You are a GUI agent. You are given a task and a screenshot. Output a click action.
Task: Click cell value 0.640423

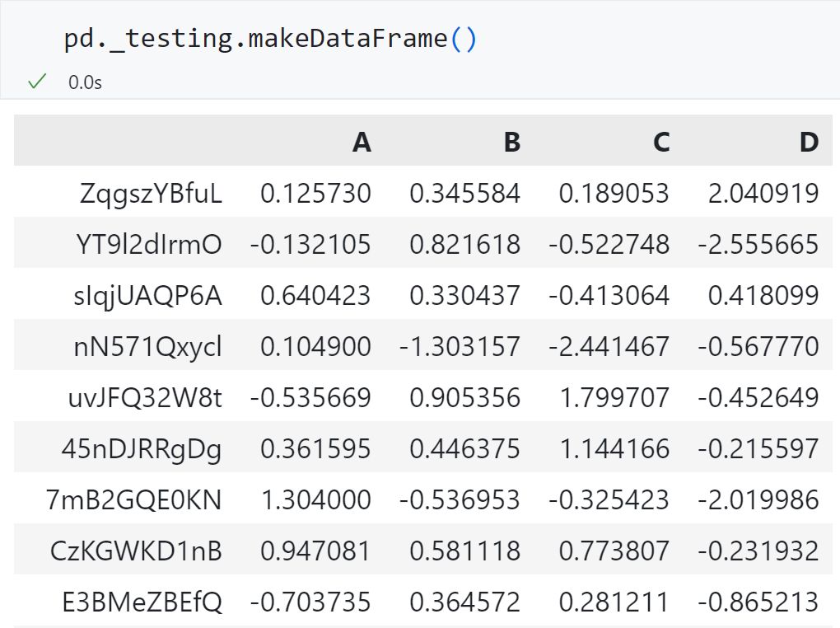tap(315, 296)
